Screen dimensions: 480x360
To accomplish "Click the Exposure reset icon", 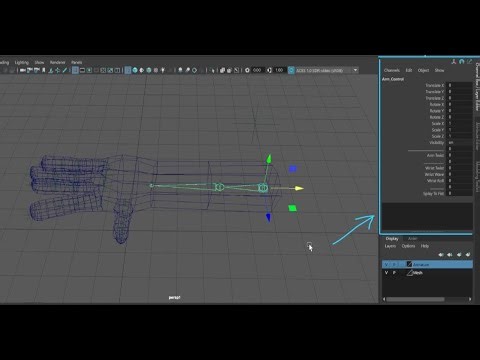I will tap(247, 70).
